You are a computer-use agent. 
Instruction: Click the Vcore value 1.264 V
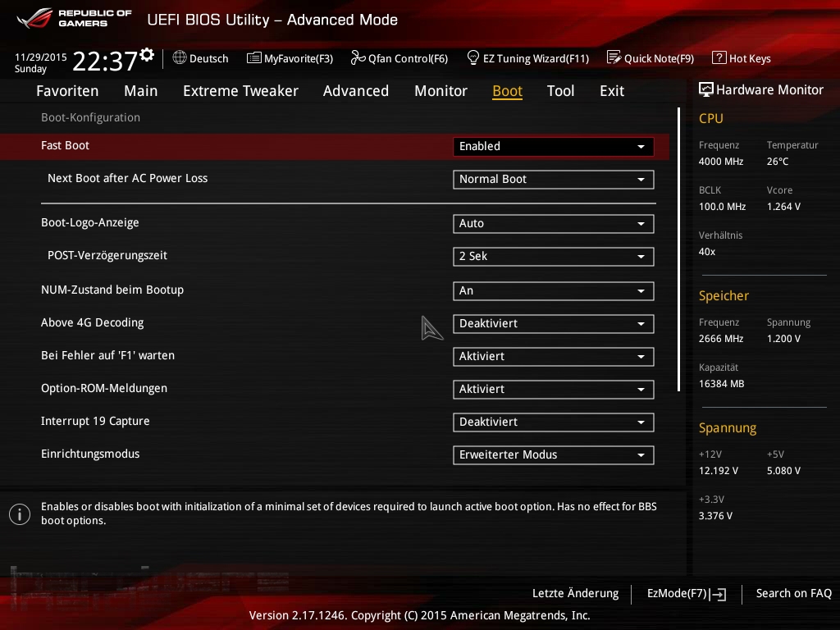pyautogui.click(x=783, y=206)
